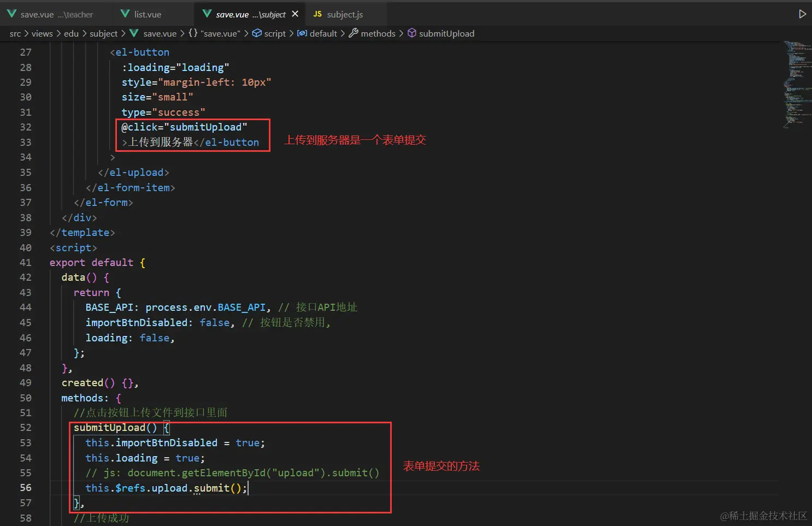Click the JS icon on subject.js tab

[x=317, y=14]
